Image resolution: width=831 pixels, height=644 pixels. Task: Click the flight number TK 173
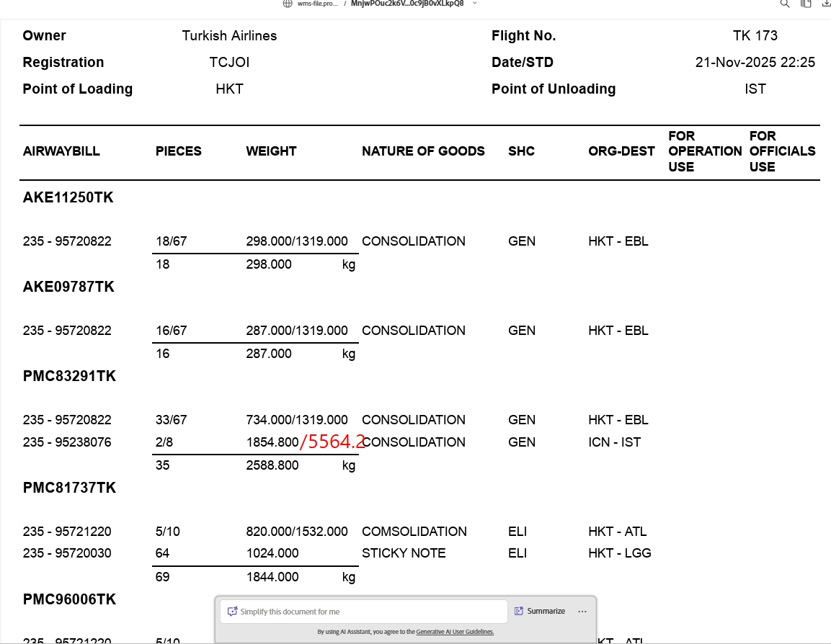[x=755, y=36]
